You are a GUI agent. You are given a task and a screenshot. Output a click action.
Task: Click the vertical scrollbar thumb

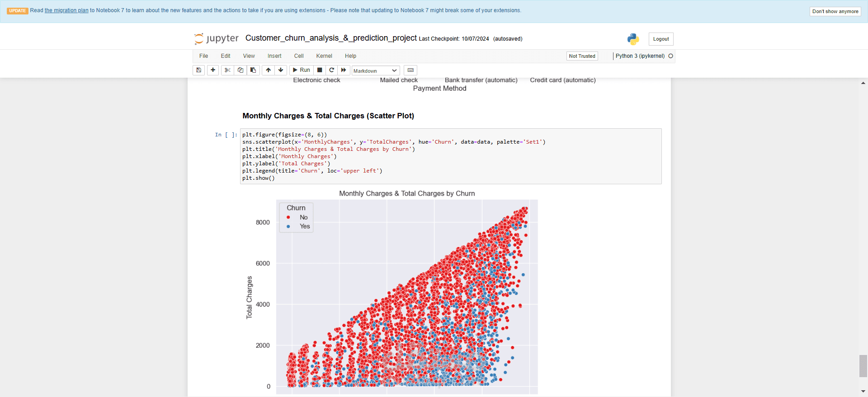[863, 366]
